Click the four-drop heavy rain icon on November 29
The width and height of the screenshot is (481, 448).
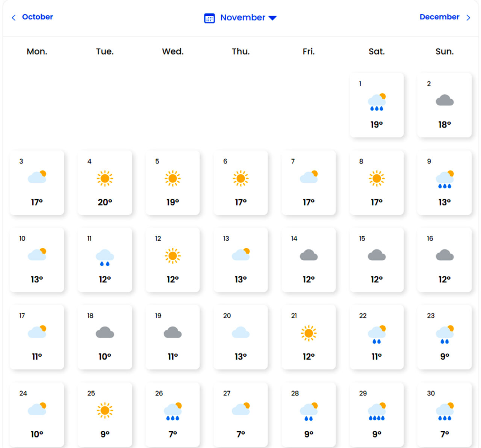[377, 412]
